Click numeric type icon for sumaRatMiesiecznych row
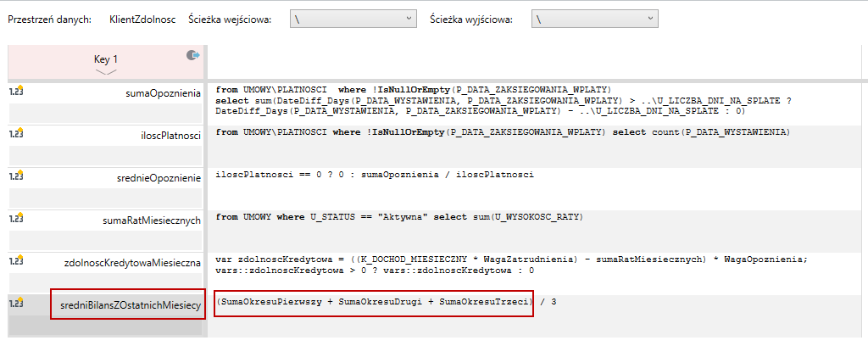Viewport: 868px width, 346px height. coord(17,218)
